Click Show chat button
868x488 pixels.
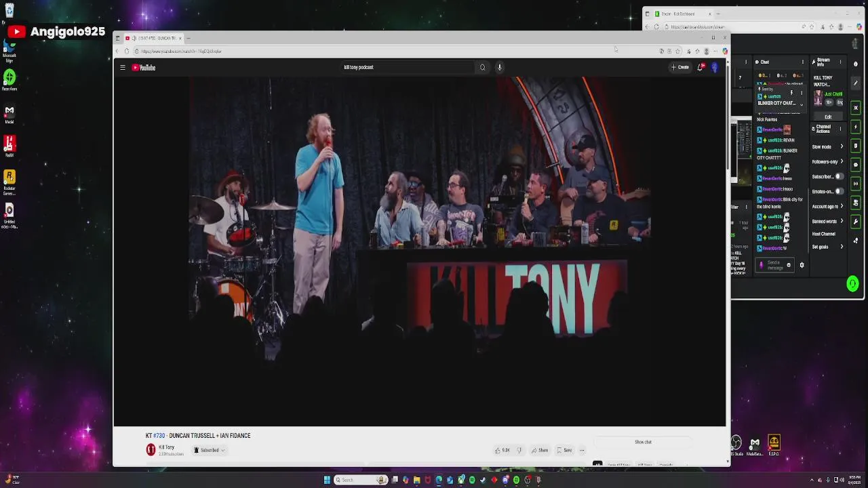point(643,442)
